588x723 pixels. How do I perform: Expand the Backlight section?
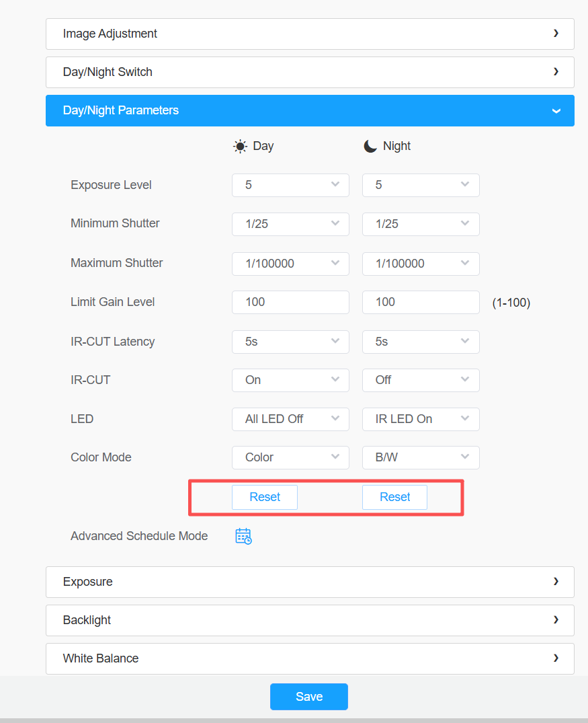click(x=310, y=620)
